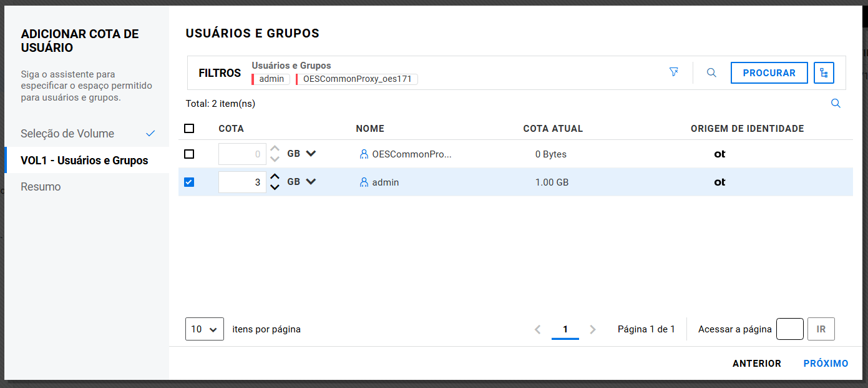Click the search magnifier in the filter bar
Image resolution: width=868 pixels, height=388 pixels.
(711, 72)
